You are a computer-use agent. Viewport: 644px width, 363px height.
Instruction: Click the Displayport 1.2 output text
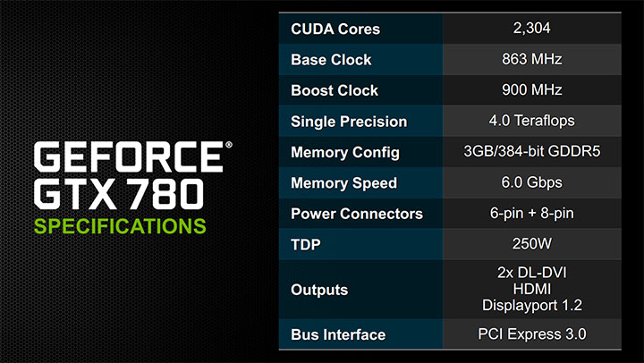tap(532, 306)
